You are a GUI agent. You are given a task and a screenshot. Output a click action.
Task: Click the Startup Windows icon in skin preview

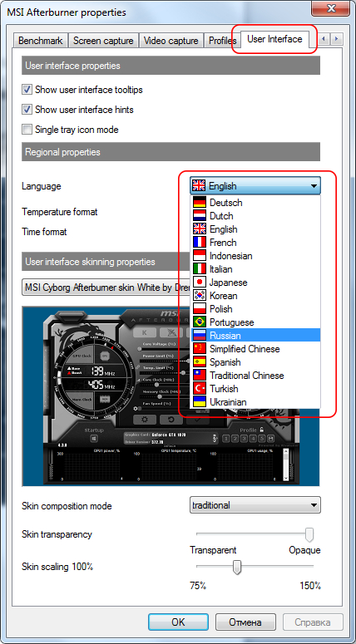[94, 439]
